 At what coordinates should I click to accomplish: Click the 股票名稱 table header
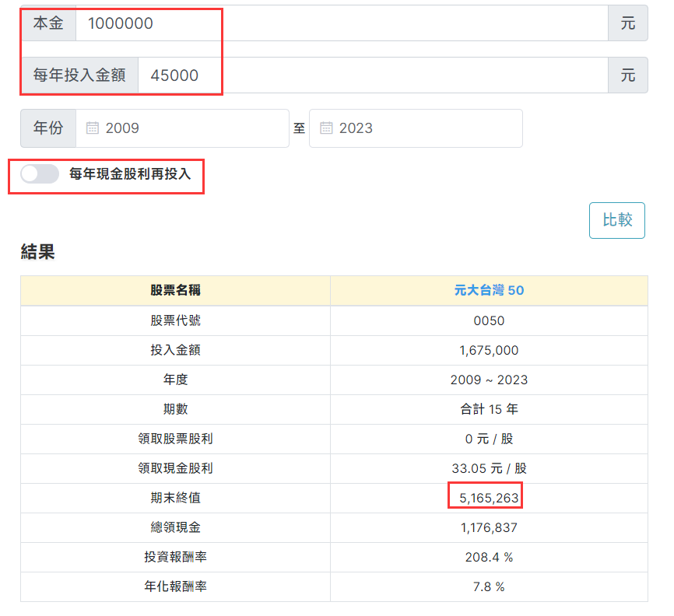[175, 290]
